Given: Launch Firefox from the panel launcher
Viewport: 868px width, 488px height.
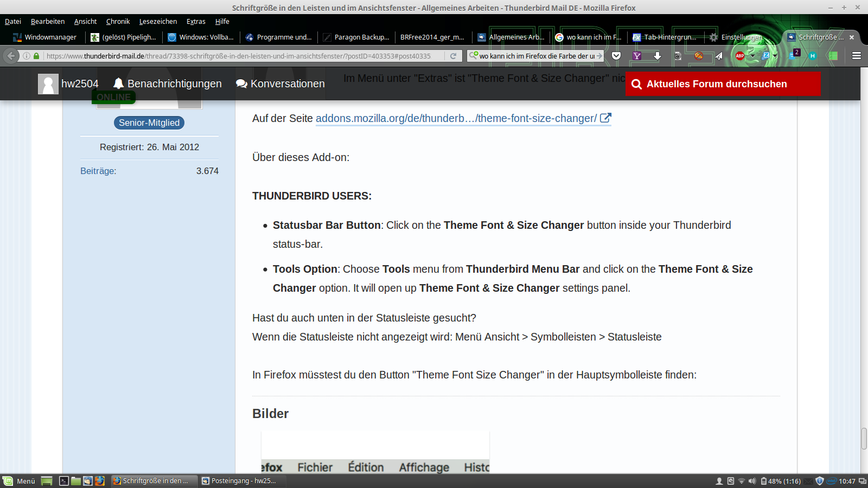Looking at the screenshot, I should 100,481.
